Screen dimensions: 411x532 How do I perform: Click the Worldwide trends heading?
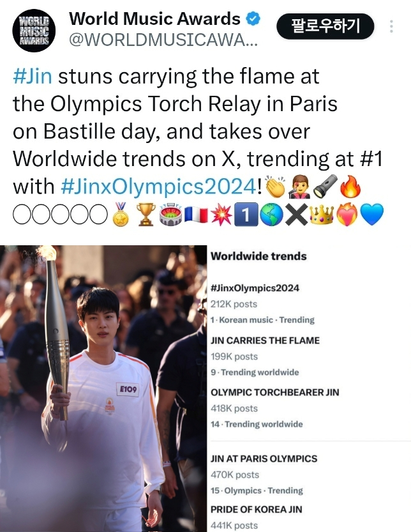click(258, 256)
